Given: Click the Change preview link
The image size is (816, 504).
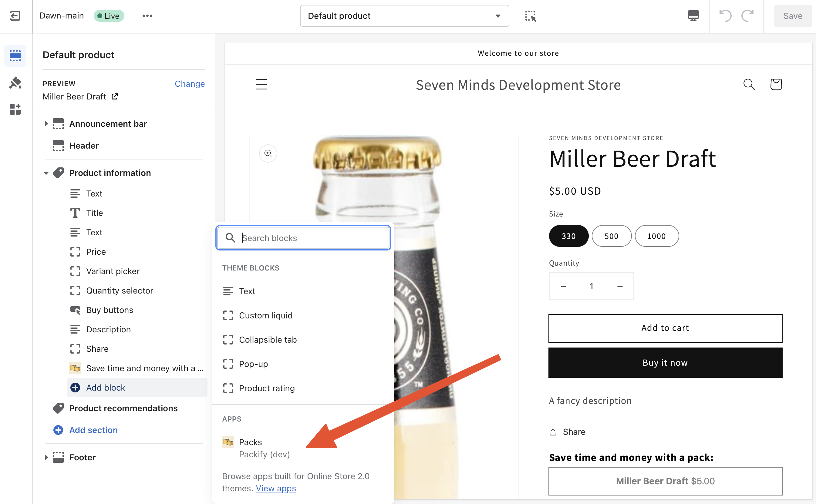Looking at the screenshot, I should click(189, 84).
